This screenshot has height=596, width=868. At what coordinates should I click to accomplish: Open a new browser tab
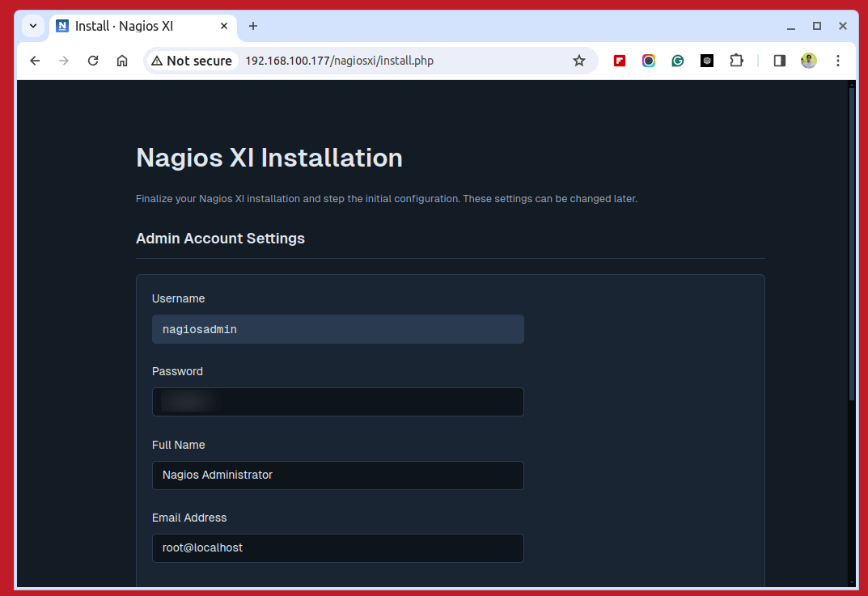[x=253, y=26]
